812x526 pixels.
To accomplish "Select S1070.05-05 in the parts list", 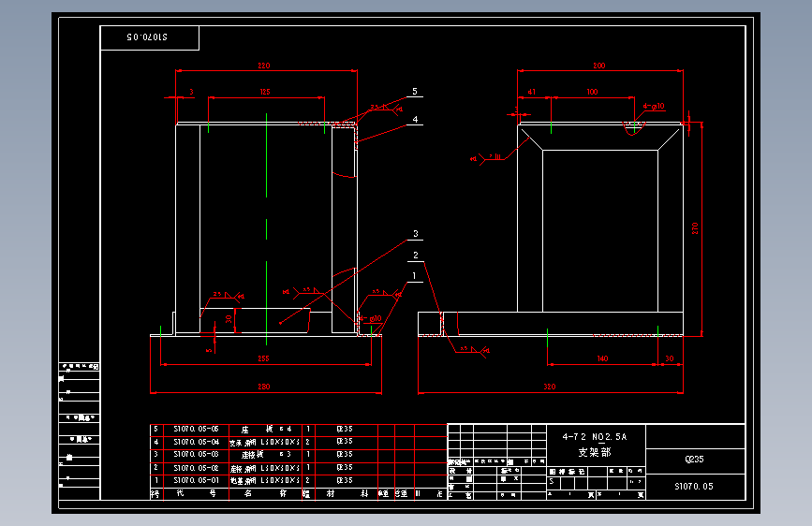I will 196,430.
